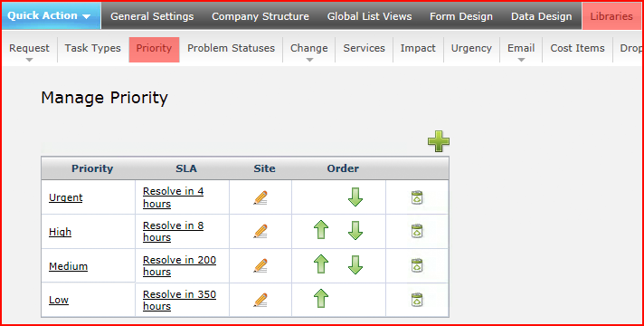Expand the Change submenu

[x=308, y=51]
